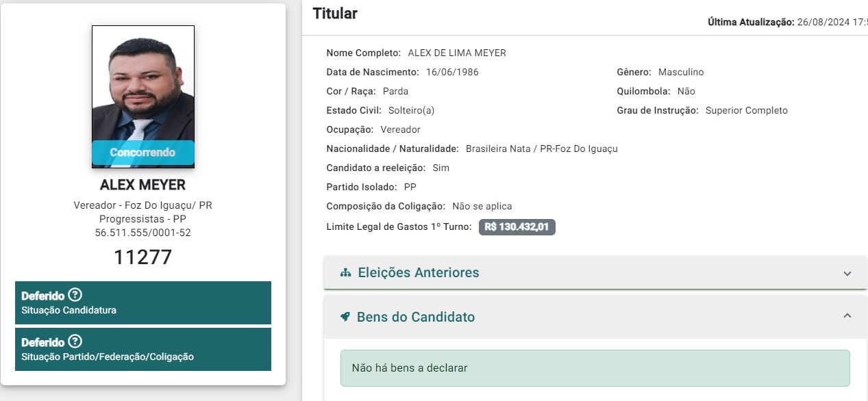This screenshot has height=401, width=868.
Task: Click the Titular heading
Action: [x=335, y=13]
